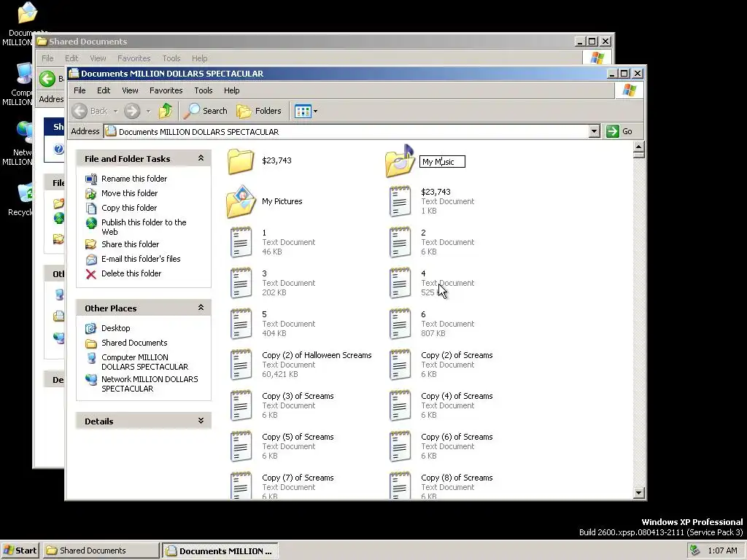747x560 pixels.
Task: Select text document 6 icon
Action: tap(400, 324)
